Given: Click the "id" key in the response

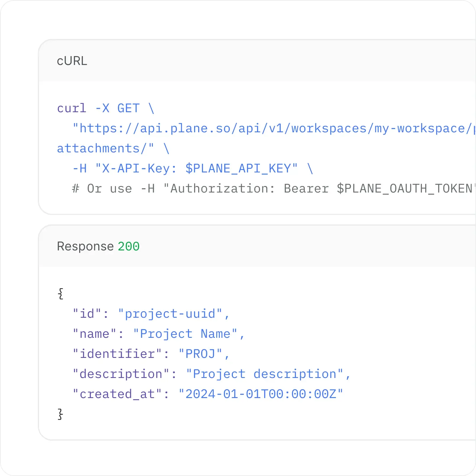Looking at the screenshot, I should tap(86, 314).
